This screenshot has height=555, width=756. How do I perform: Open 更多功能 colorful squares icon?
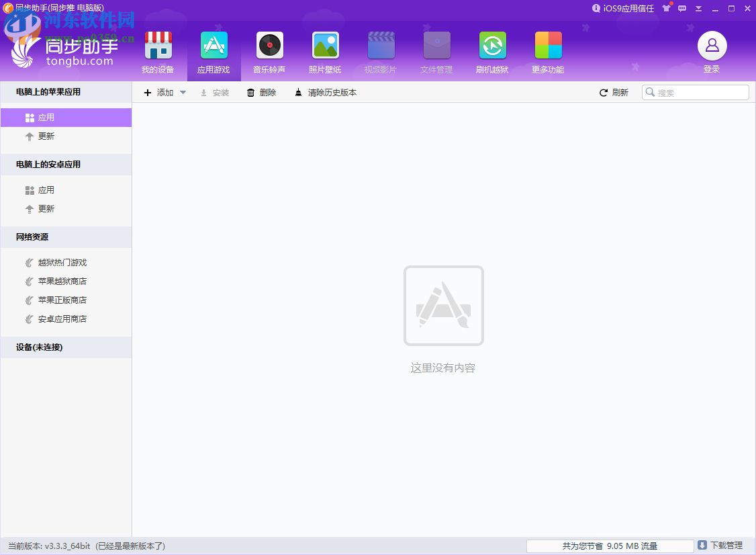tap(548, 46)
